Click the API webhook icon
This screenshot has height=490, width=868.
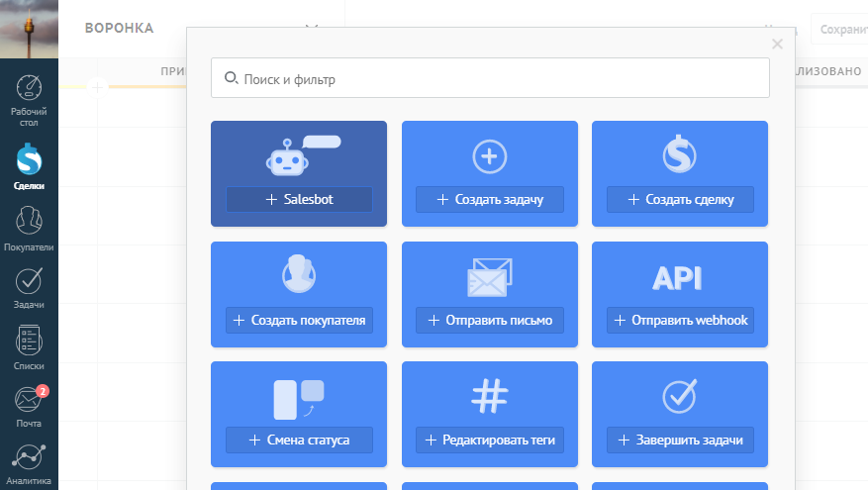(x=679, y=278)
